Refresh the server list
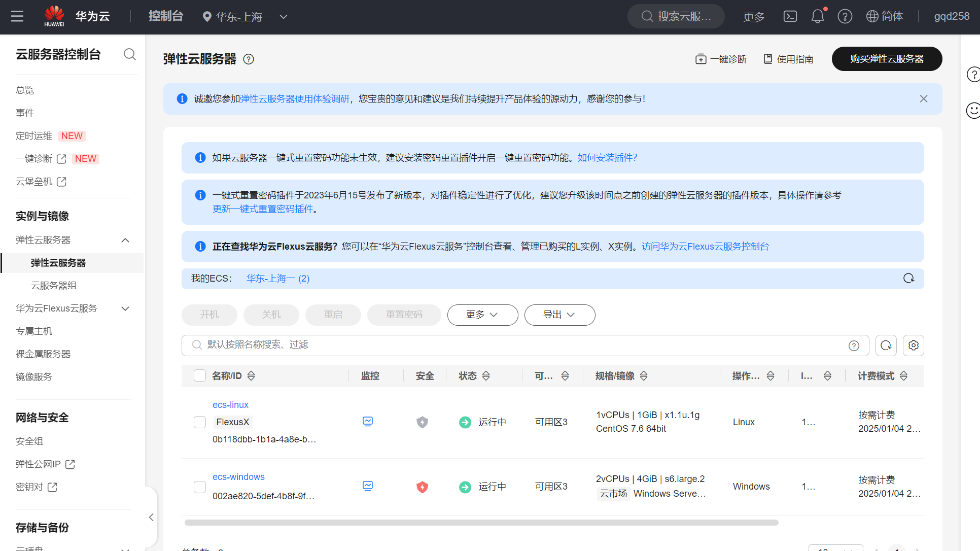980x551 pixels. 886,346
